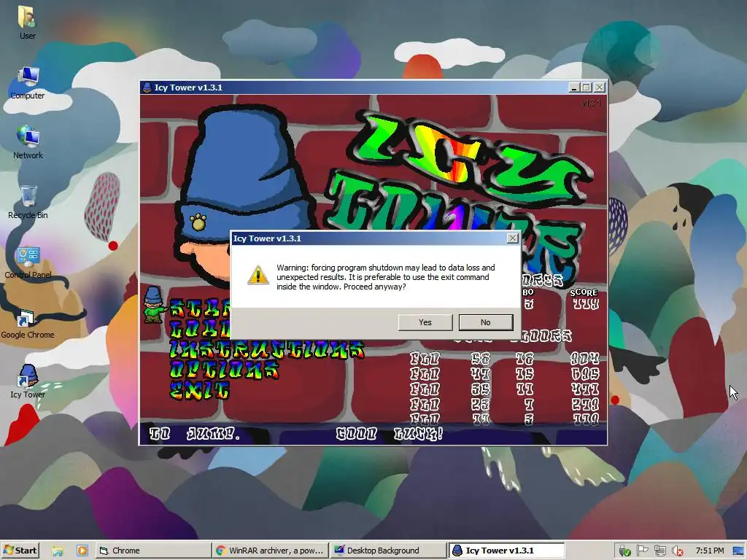The image size is (747, 560).
Task: Close the Icy Tower game window
Action: pyautogui.click(x=600, y=87)
